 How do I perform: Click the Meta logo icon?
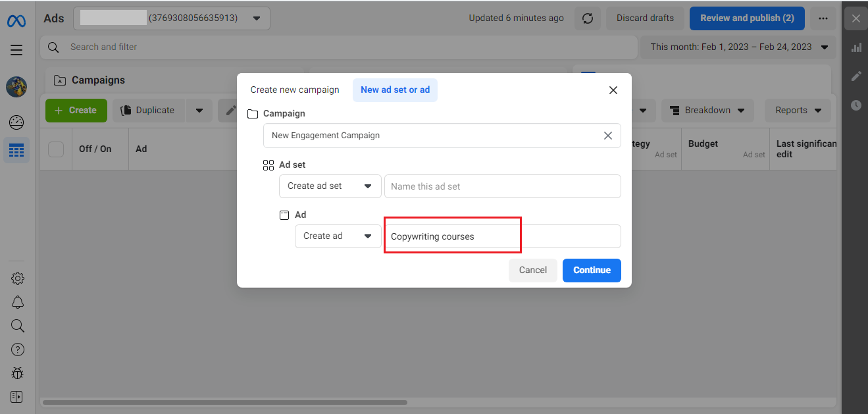point(16,21)
